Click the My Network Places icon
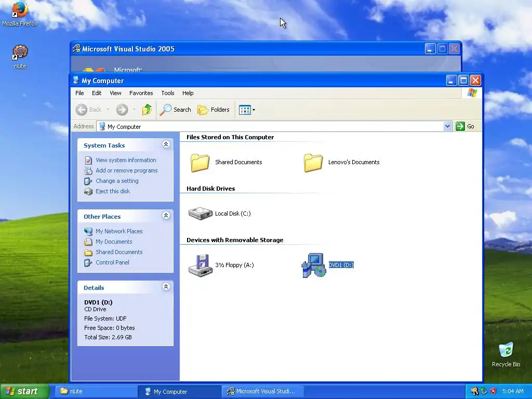 click(88, 231)
